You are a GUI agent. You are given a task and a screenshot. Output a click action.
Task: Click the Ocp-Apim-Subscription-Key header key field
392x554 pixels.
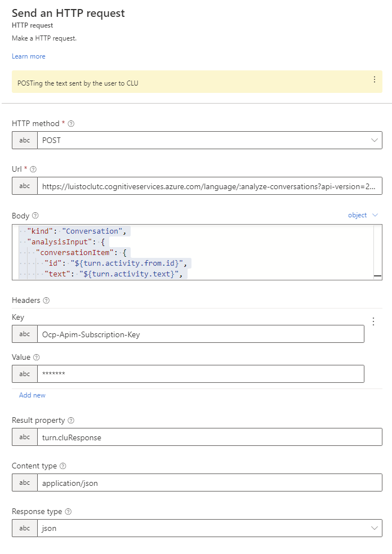pos(201,334)
